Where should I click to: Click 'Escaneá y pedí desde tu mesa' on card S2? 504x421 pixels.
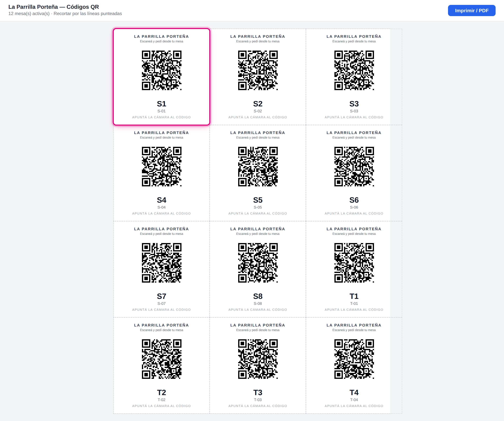pyautogui.click(x=258, y=41)
